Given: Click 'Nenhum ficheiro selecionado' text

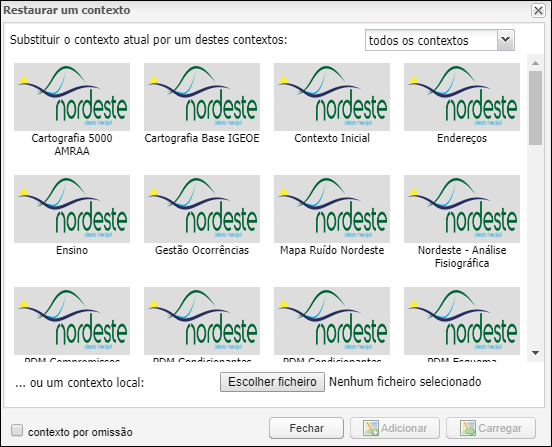Looking at the screenshot, I should (405, 382).
